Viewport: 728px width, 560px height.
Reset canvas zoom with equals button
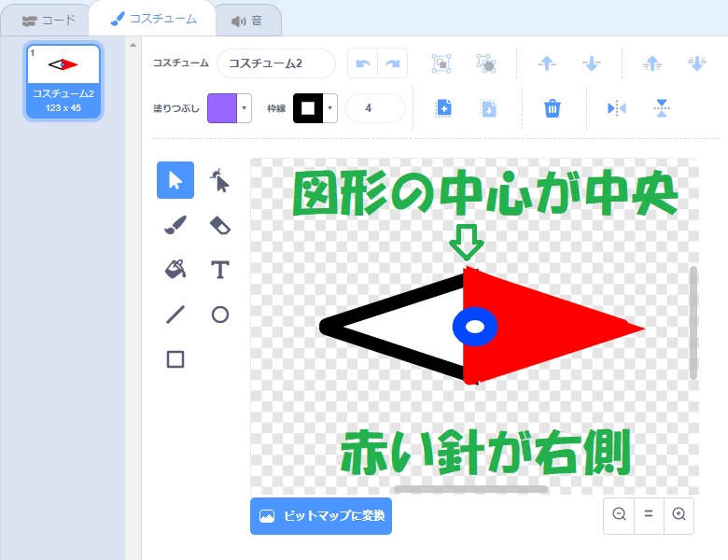click(649, 514)
